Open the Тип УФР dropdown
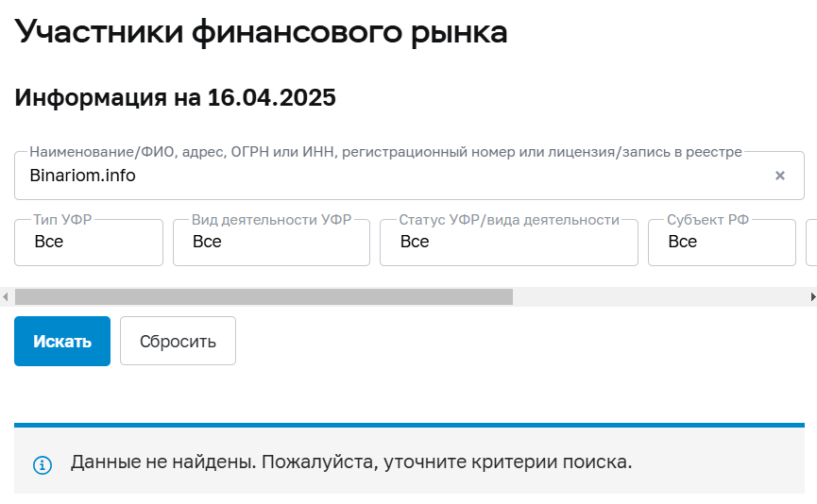Image resolution: width=817 pixels, height=504 pixels. tap(89, 243)
